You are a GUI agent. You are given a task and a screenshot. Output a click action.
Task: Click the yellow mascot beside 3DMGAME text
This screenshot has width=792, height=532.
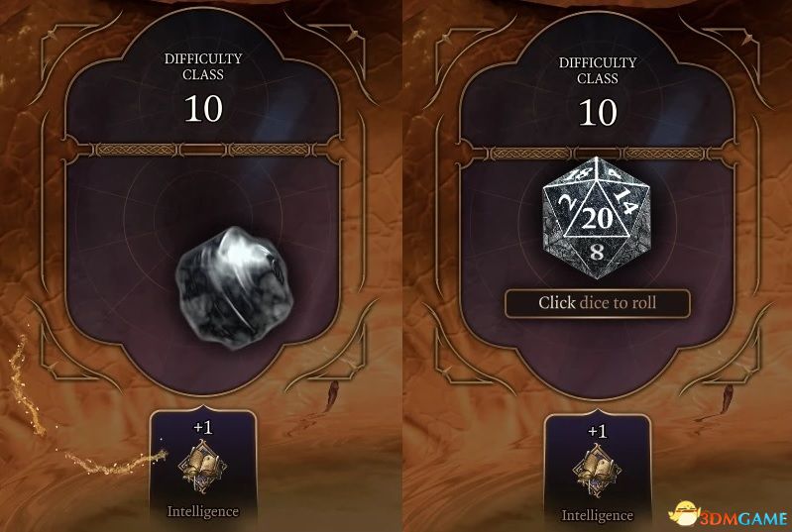coord(685,514)
